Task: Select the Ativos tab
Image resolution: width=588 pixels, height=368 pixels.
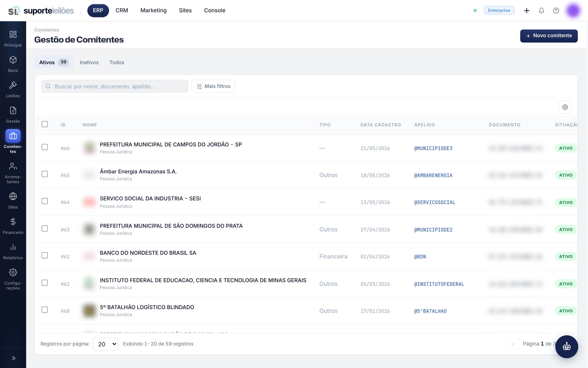Action: [54, 62]
